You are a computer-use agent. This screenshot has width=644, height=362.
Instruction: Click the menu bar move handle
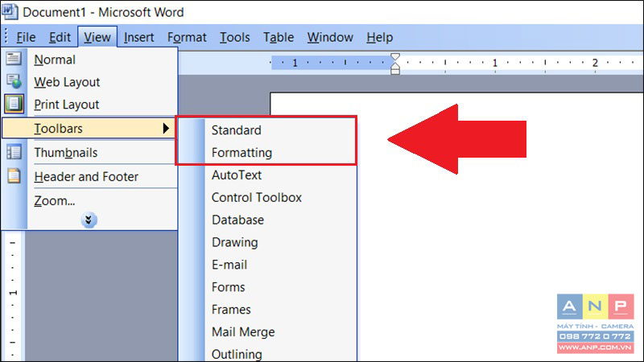6,36
